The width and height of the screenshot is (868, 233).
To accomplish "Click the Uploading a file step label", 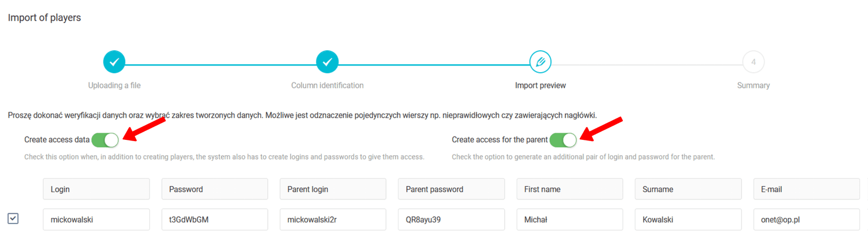I will point(114,86).
